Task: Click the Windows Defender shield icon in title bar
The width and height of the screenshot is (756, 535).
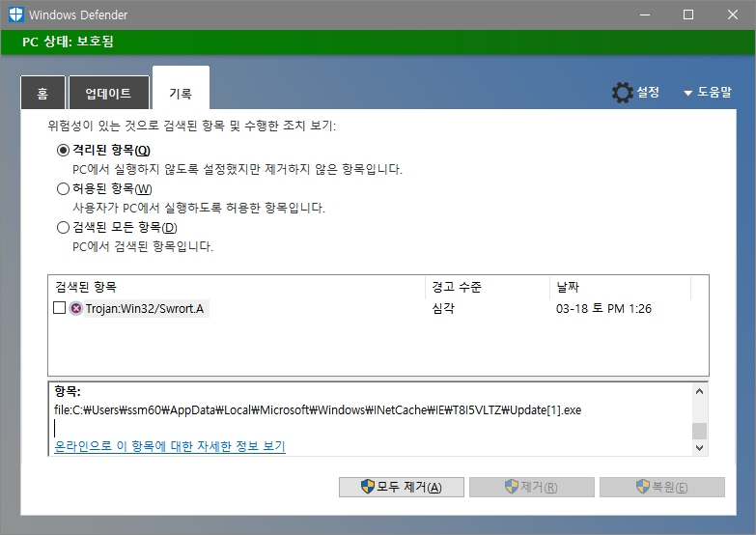Action: pyautogui.click(x=15, y=14)
